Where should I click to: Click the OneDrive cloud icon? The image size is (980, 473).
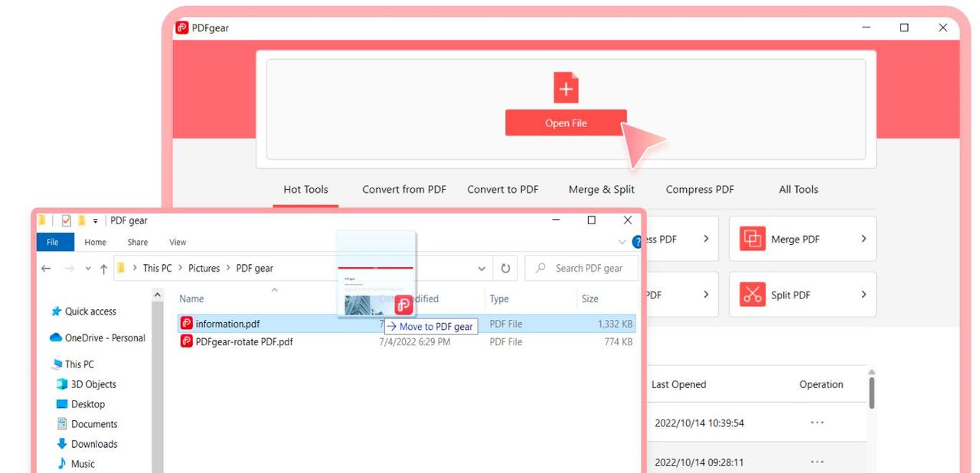pos(56,338)
